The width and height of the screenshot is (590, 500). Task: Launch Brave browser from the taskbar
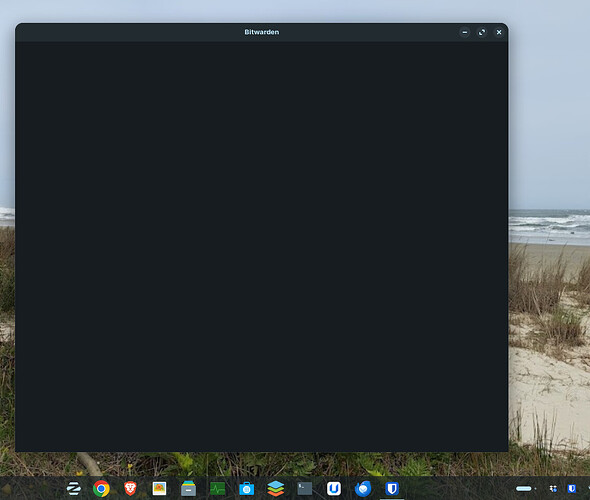[130, 489]
